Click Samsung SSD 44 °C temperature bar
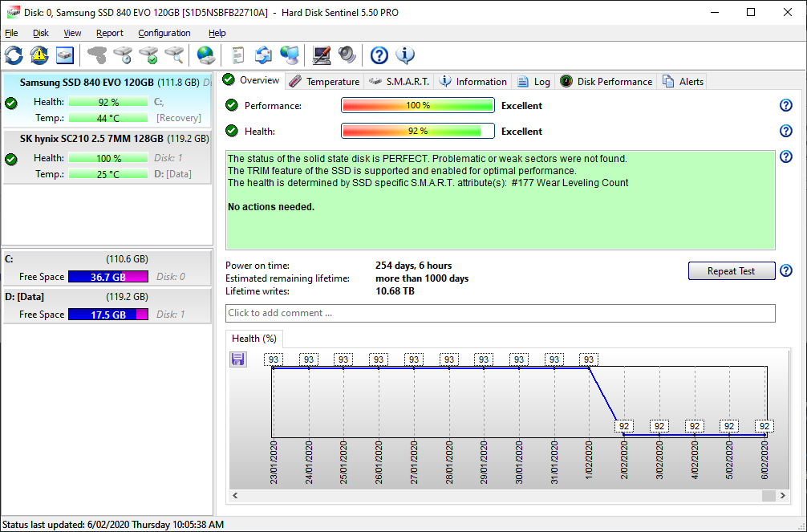807x532 pixels. 108,118
